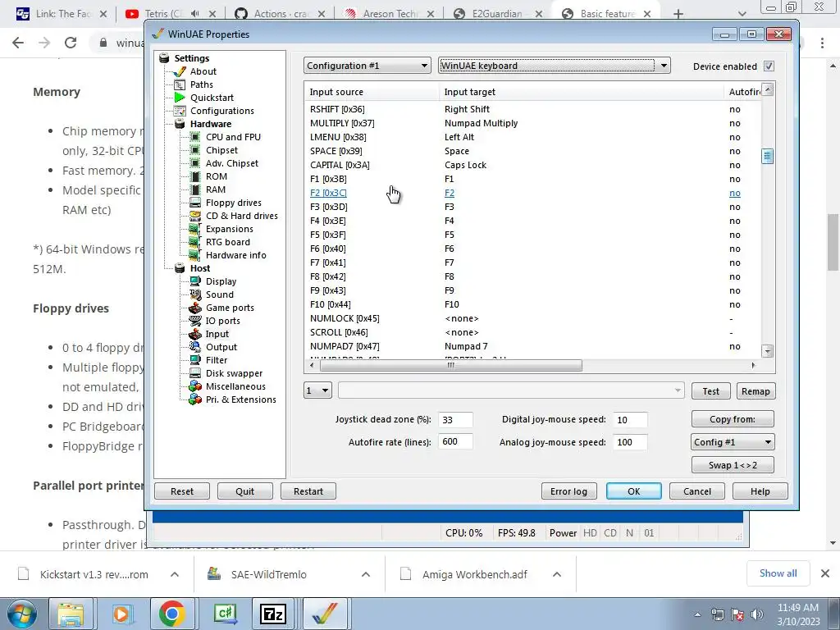Click Show all downloads link

(778, 573)
